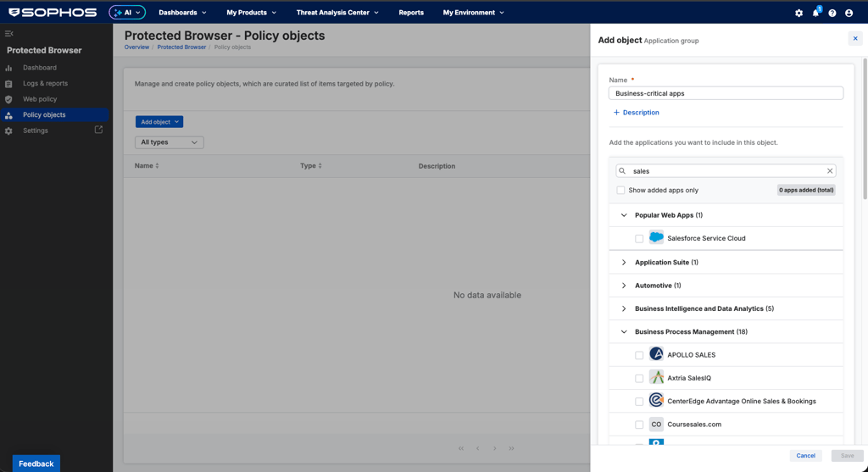Click the CenterEdge Advantage app icon
Image resolution: width=868 pixels, height=472 pixels.
tap(656, 401)
